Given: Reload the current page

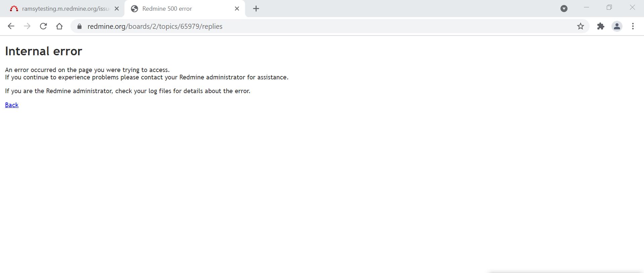Looking at the screenshot, I should 43,26.
